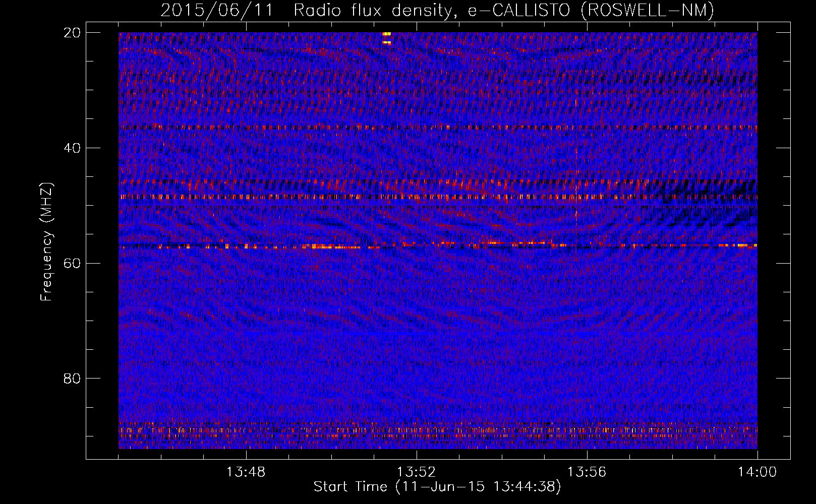Click the 80 frequency axis label
This screenshot has height=504, width=816.
point(73,379)
